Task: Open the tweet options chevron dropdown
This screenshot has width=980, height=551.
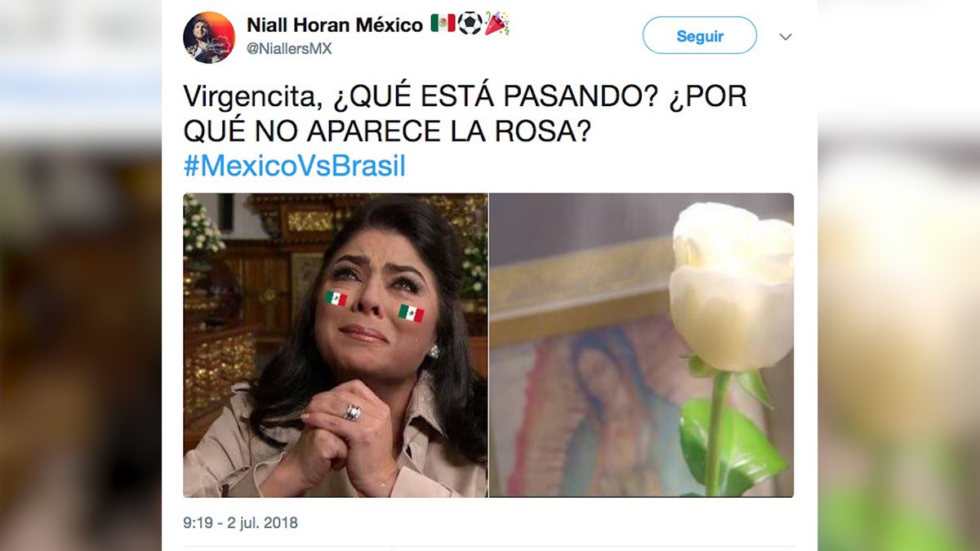Action: (786, 37)
